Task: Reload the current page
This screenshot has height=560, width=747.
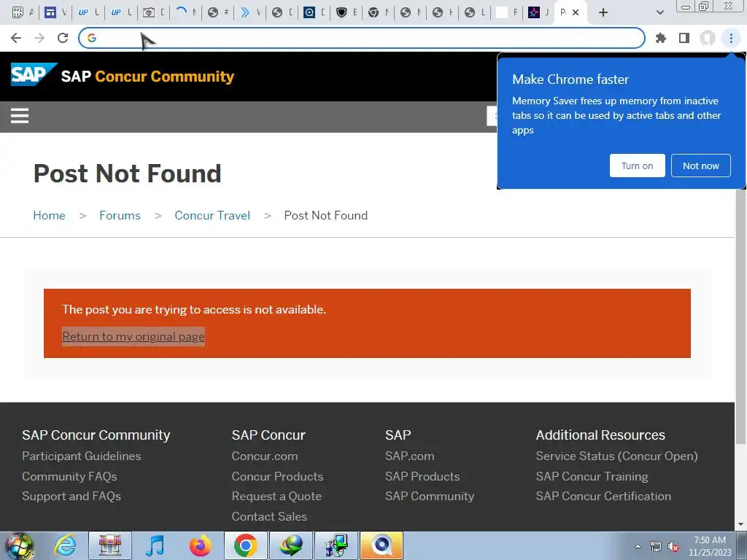Action: pyautogui.click(x=63, y=38)
